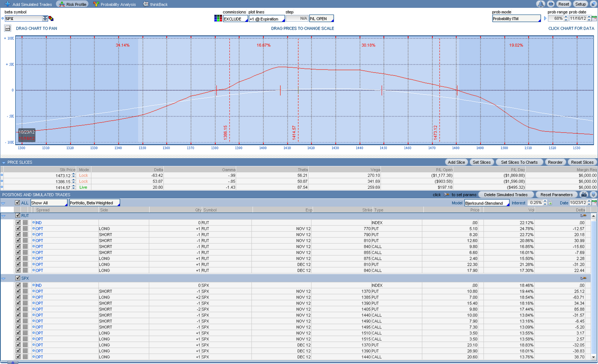Image resolution: width=598 pixels, height=364 pixels.
Task: Click the blue dot beside the 1414.57 slice
Action: pyautogui.click(x=2, y=187)
